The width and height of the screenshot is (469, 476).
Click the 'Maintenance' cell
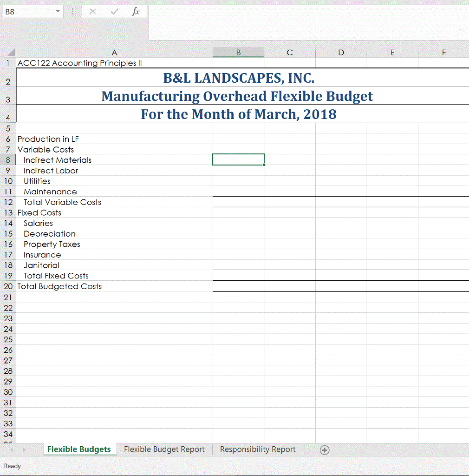pos(114,192)
